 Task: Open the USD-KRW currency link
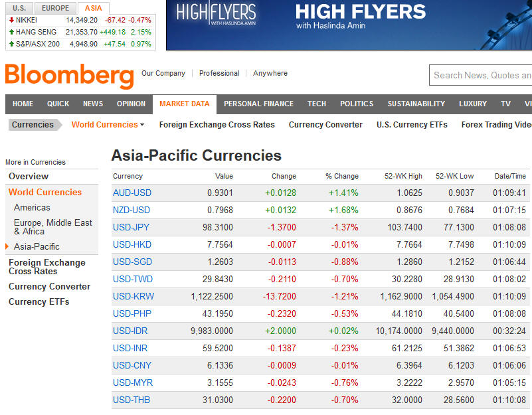tap(133, 297)
